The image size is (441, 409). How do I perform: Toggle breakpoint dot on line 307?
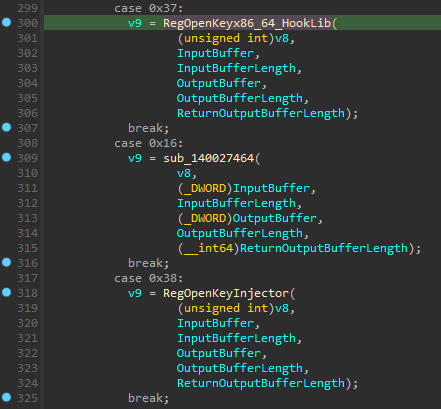(7, 127)
